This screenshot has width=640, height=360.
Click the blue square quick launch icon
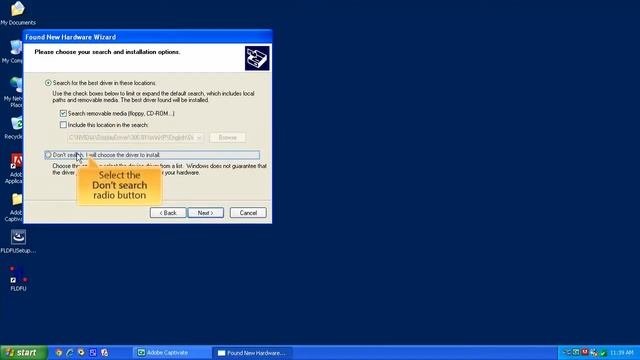click(x=93, y=353)
